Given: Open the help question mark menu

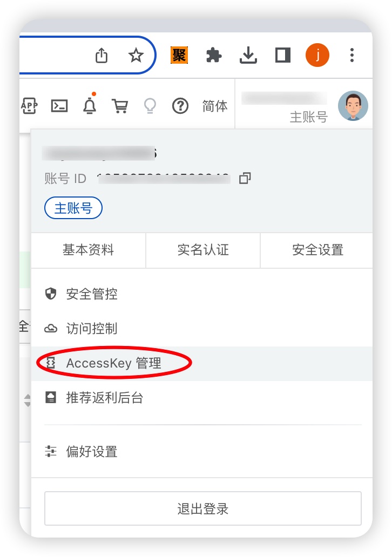Looking at the screenshot, I should coord(180,106).
